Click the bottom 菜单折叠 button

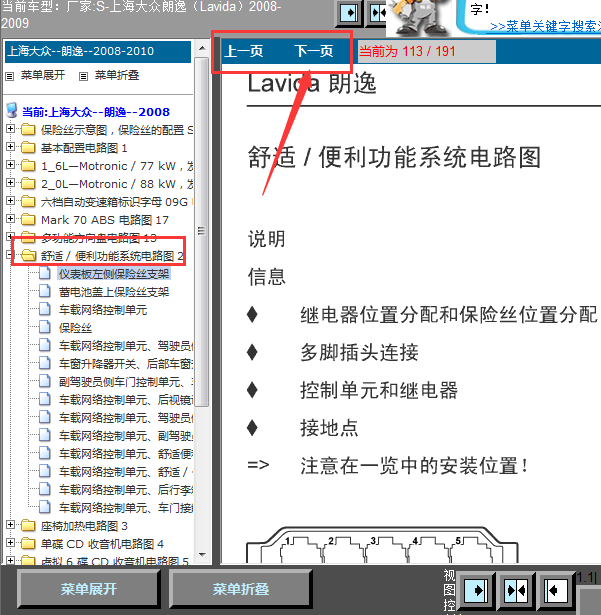240,589
